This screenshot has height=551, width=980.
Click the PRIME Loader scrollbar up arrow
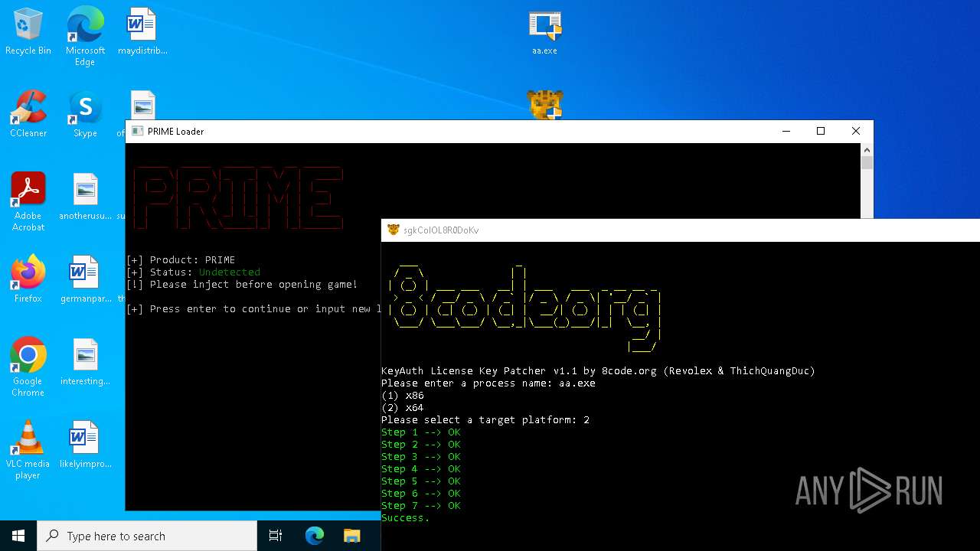[x=867, y=149]
